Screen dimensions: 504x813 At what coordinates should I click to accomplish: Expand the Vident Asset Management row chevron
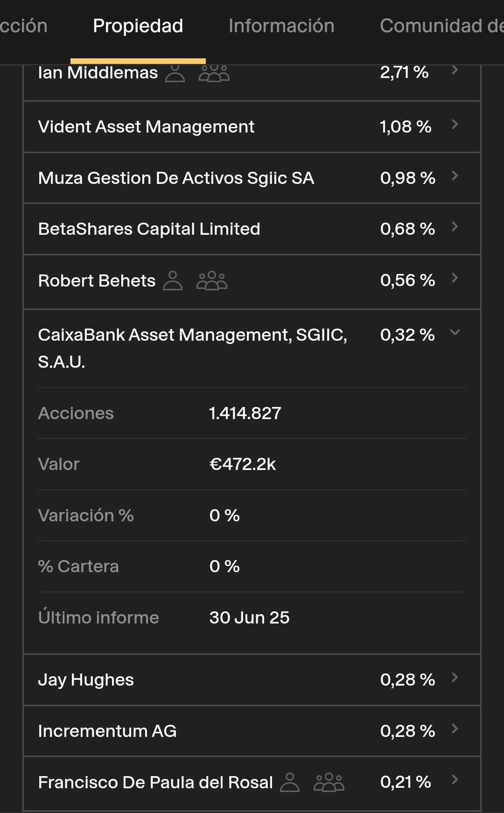click(455, 125)
